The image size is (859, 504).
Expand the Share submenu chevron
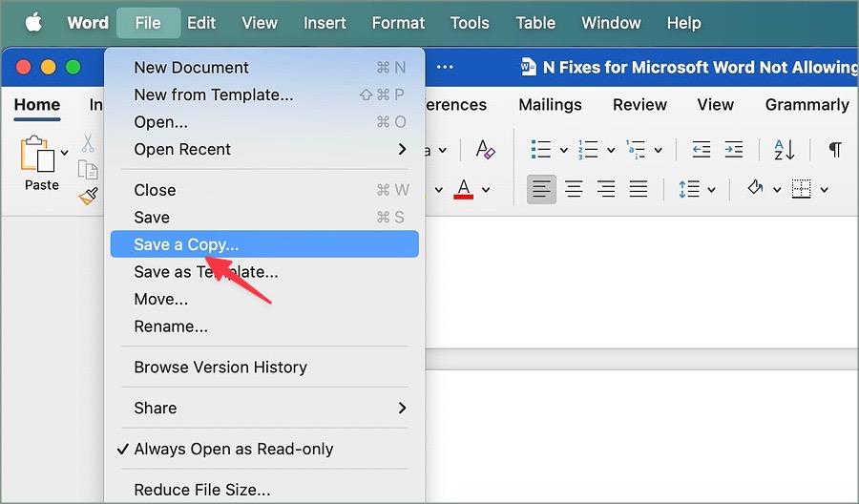click(x=402, y=408)
